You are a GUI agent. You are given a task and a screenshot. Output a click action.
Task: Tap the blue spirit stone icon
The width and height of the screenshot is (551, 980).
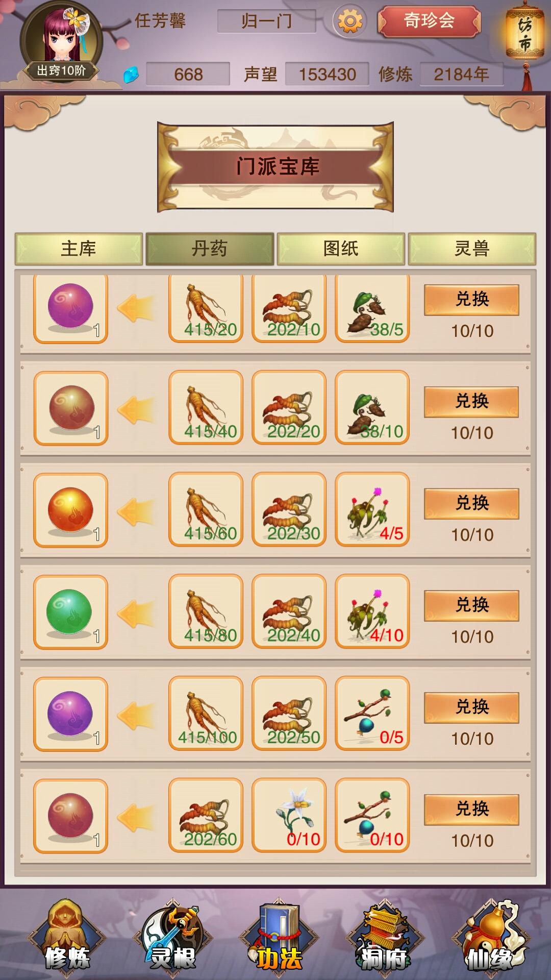pyautogui.click(x=131, y=75)
